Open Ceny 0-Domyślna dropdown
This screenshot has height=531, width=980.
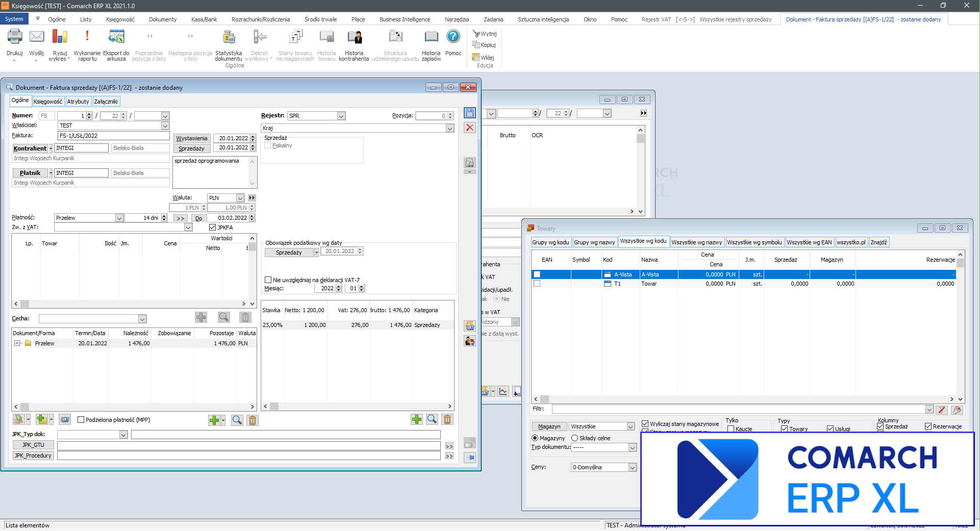point(633,467)
